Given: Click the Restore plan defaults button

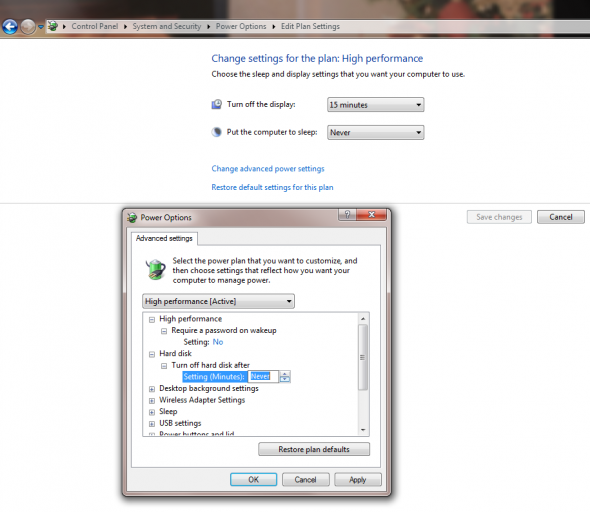Looking at the screenshot, I should (314, 449).
